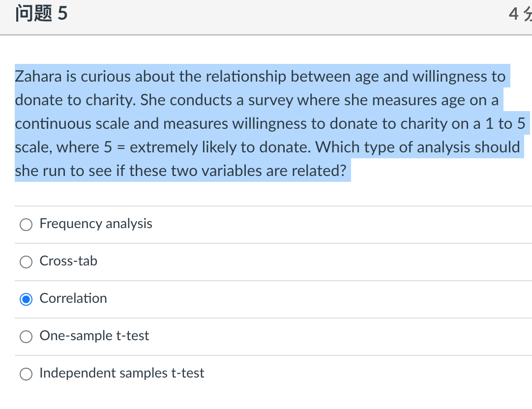Viewport: 532px width, 409px height.
Task: Click the "4 分" points value in header
Action: (520, 15)
